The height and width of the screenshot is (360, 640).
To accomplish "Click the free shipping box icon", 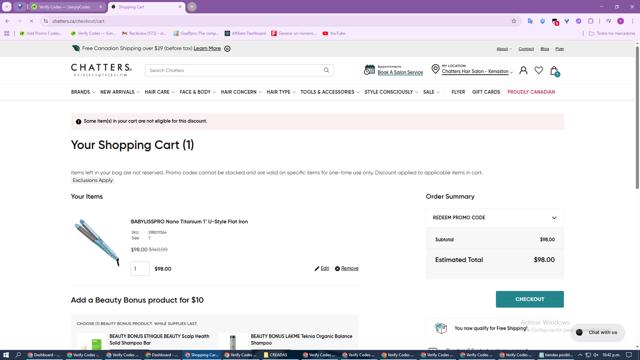I will (x=441, y=328).
